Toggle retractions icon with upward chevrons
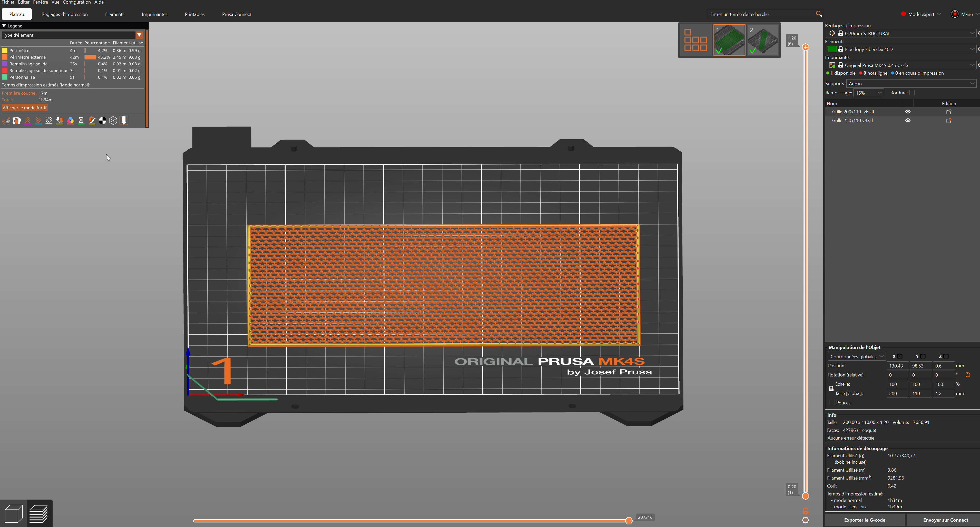 click(x=27, y=121)
